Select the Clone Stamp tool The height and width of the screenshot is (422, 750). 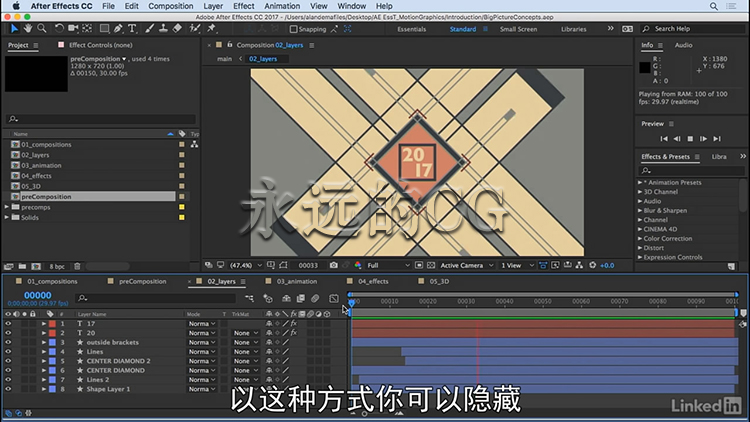click(163, 29)
